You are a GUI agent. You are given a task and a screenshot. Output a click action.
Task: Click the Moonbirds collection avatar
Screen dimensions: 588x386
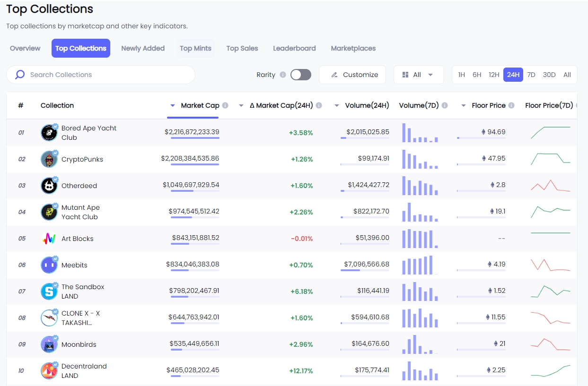point(49,344)
